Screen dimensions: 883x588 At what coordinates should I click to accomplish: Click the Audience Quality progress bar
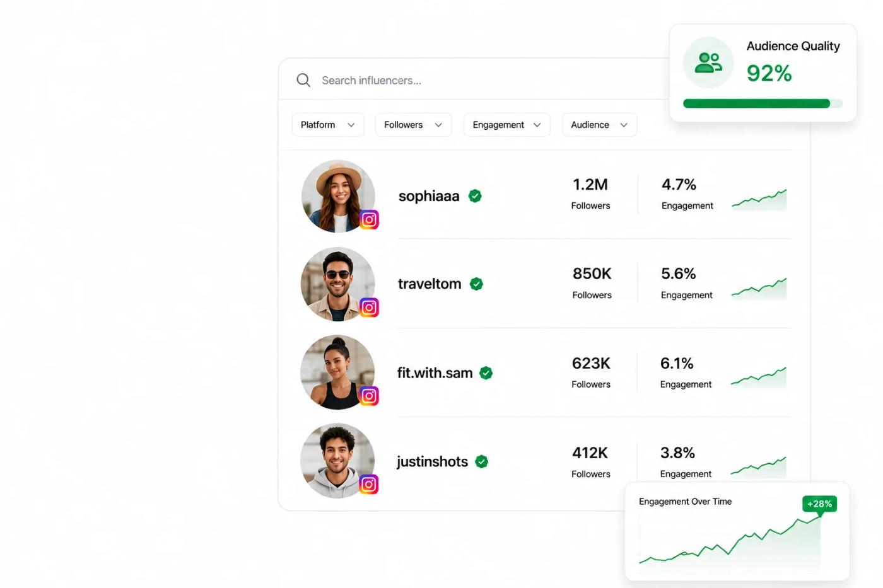pyautogui.click(x=763, y=103)
